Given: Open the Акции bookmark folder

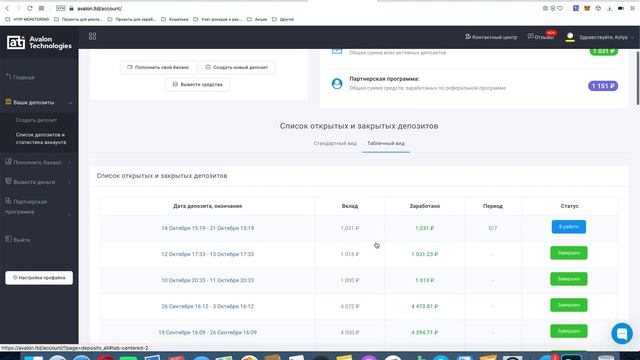Looking at the screenshot, I should pyautogui.click(x=257, y=19).
